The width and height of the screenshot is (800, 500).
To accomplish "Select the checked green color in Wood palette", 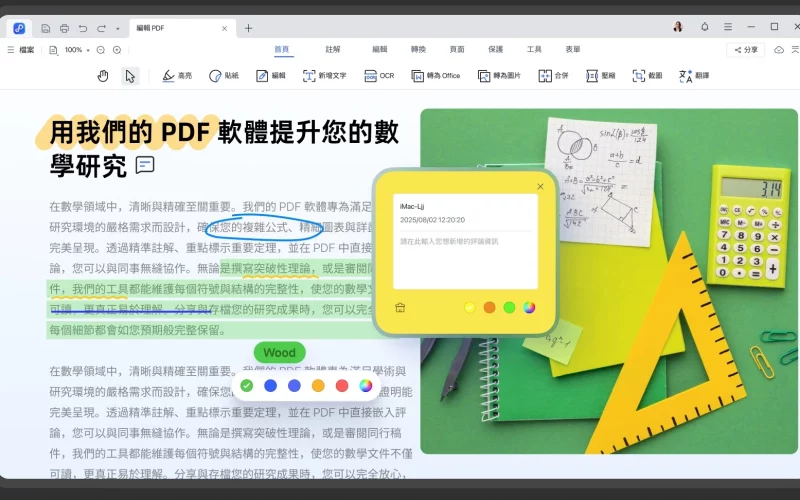I will 247,385.
